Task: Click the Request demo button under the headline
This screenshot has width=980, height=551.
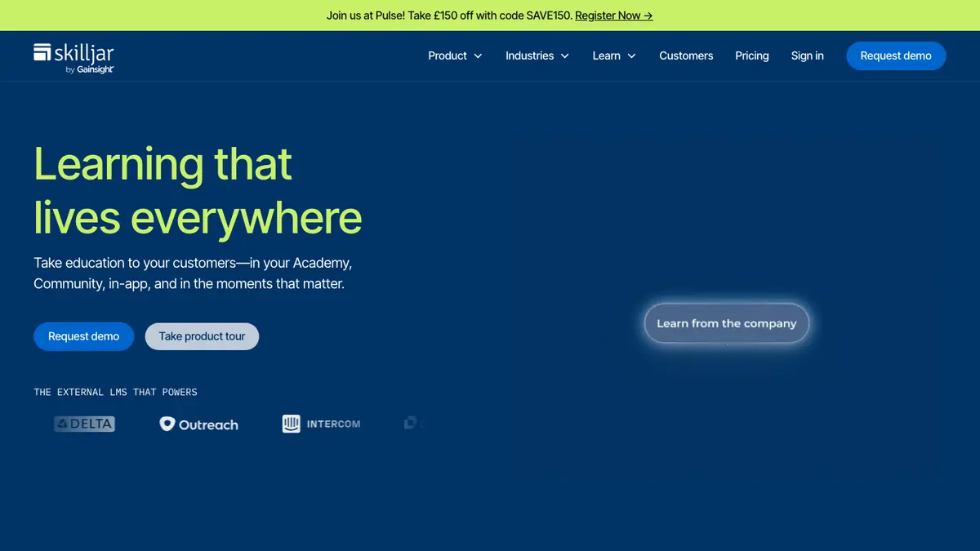Action: (83, 336)
